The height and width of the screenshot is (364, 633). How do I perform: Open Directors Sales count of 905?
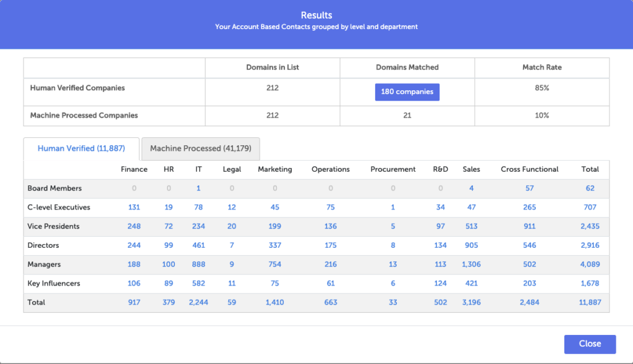(471, 245)
